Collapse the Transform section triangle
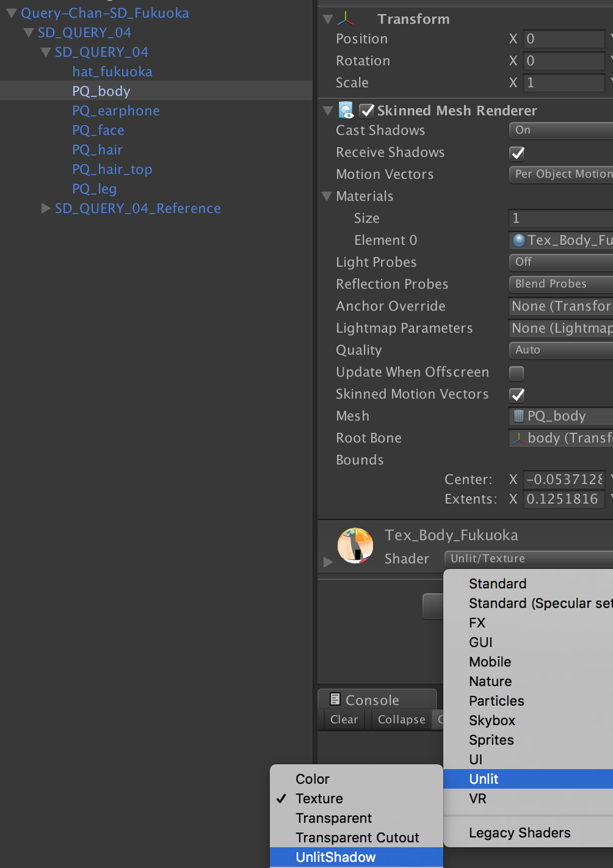Viewport: 613px width, 868px height. pos(327,18)
